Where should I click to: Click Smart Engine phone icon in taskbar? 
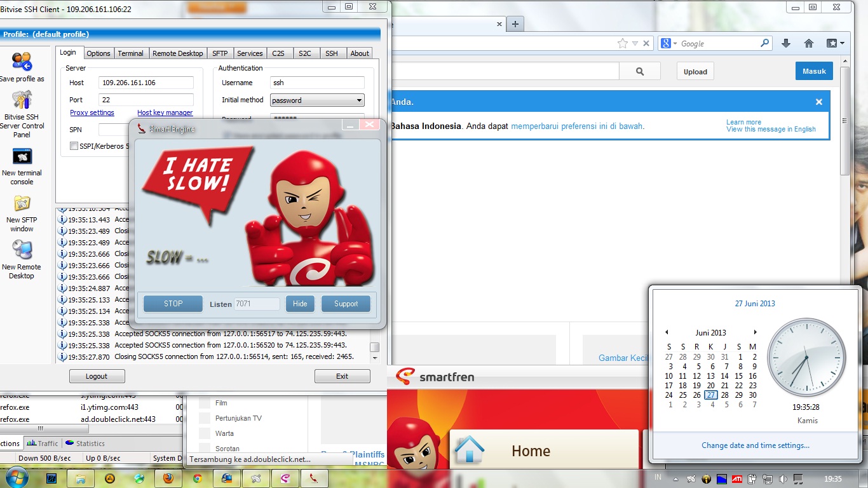[314, 478]
